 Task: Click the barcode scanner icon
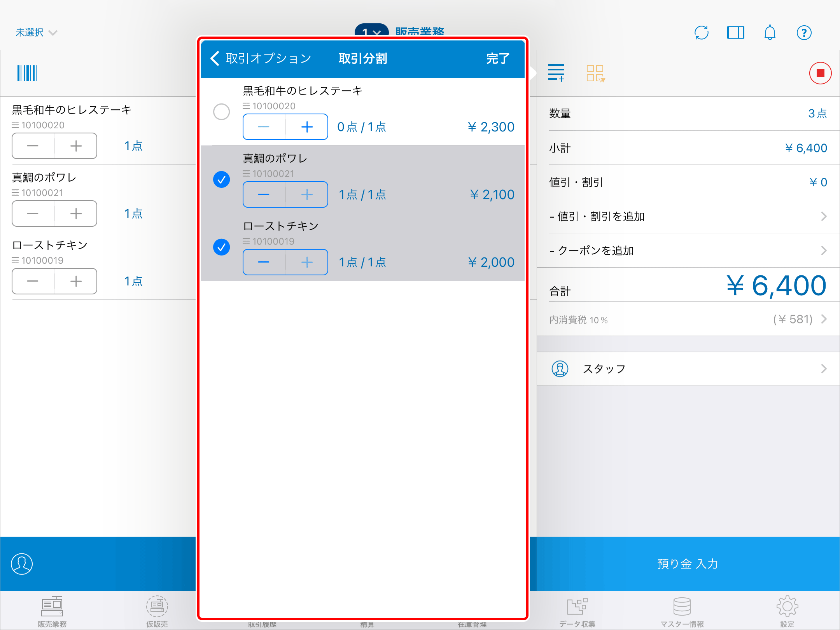(27, 73)
